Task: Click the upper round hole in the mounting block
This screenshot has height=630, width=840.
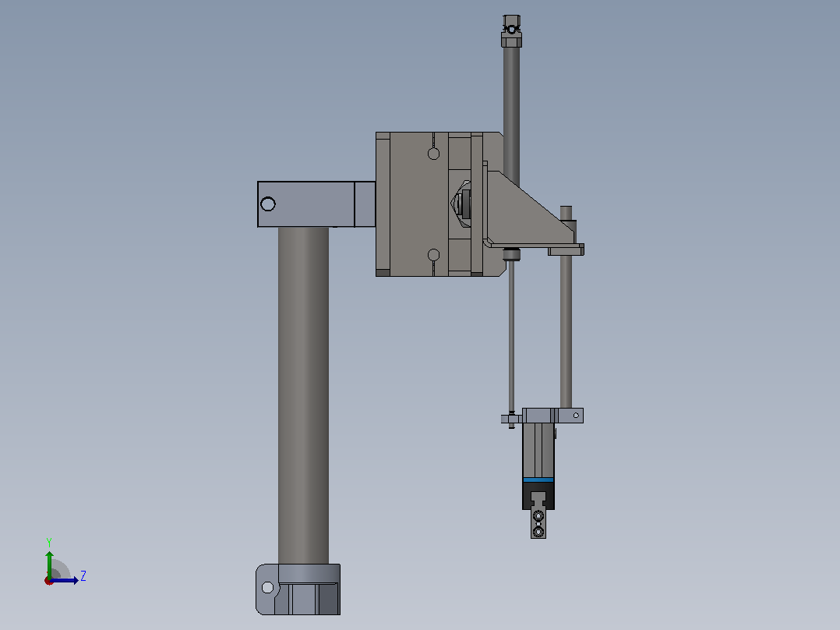Action: point(433,154)
